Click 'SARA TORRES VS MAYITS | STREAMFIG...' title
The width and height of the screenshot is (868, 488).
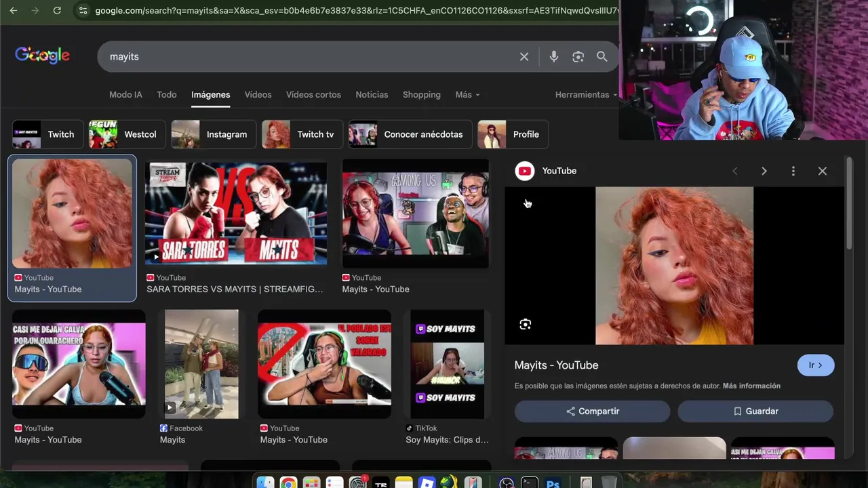[235, 289]
